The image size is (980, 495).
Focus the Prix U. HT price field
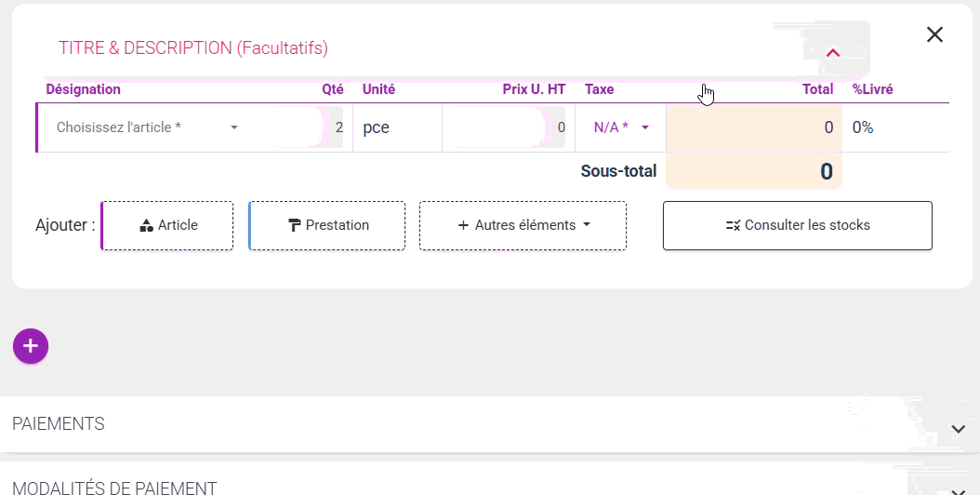[505, 127]
